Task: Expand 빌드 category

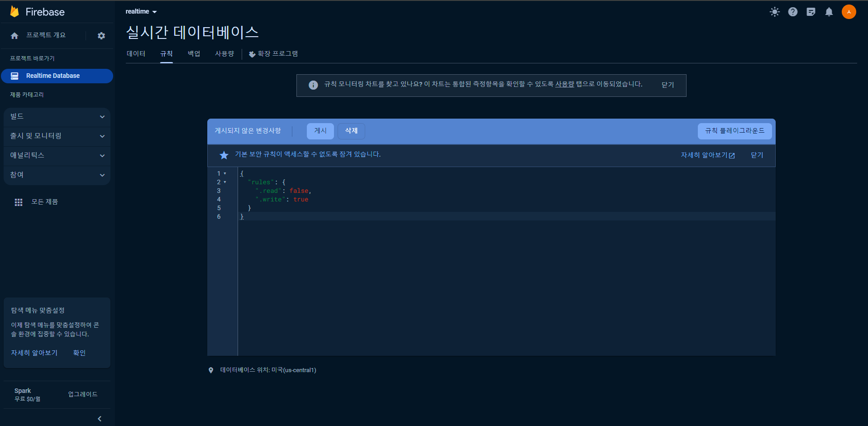Action: (x=57, y=117)
